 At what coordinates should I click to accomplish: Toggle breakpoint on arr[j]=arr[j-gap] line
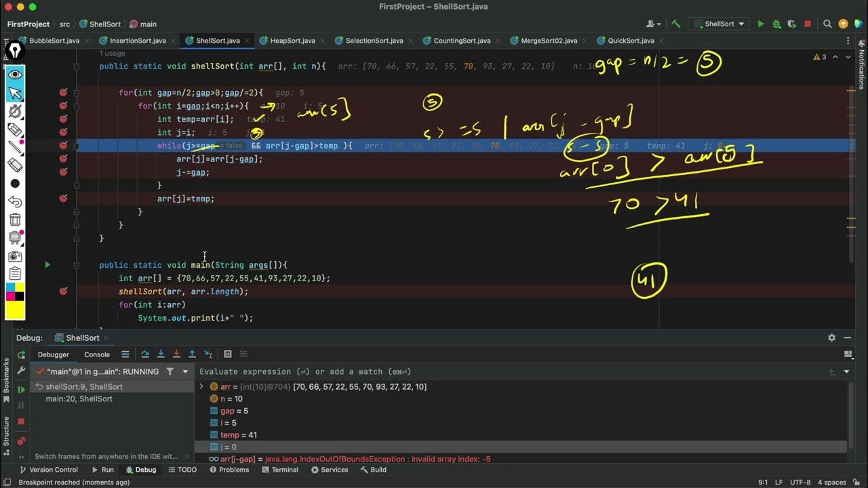click(63, 159)
